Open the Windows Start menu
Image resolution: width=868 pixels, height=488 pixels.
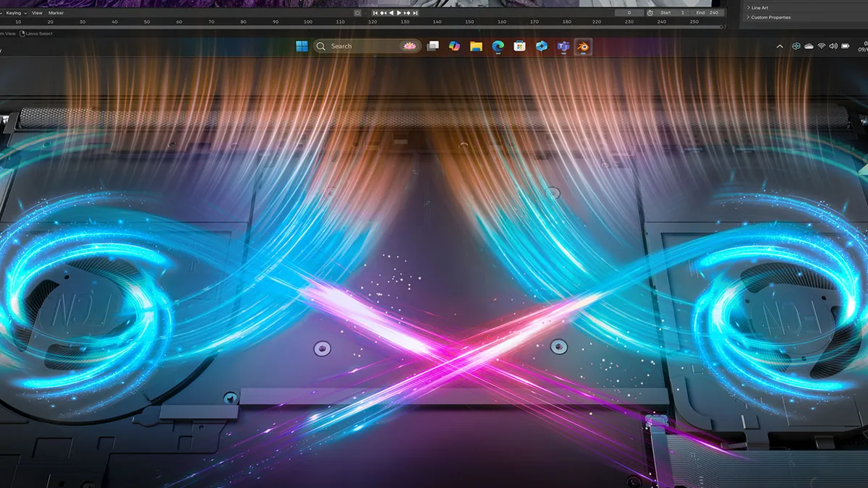(x=302, y=46)
